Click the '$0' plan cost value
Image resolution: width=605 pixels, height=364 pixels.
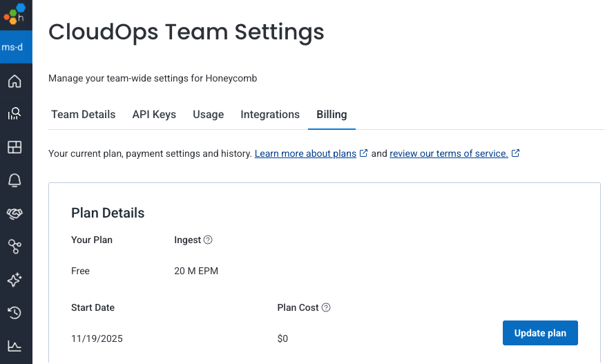282,339
